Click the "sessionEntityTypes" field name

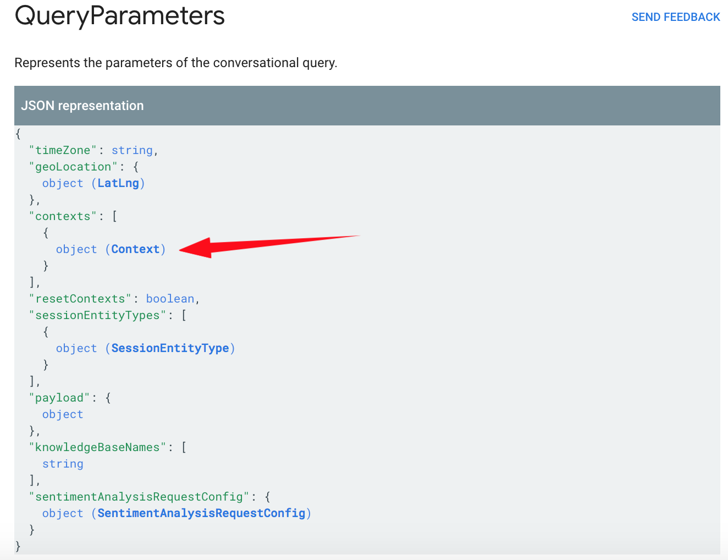click(97, 315)
